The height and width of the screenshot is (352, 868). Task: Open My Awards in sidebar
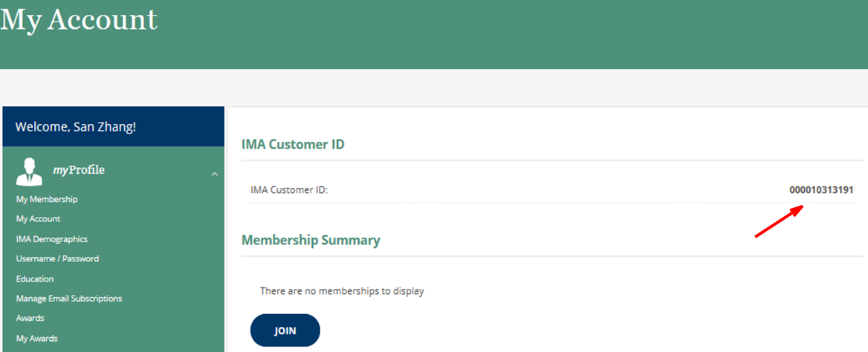pos(37,339)
